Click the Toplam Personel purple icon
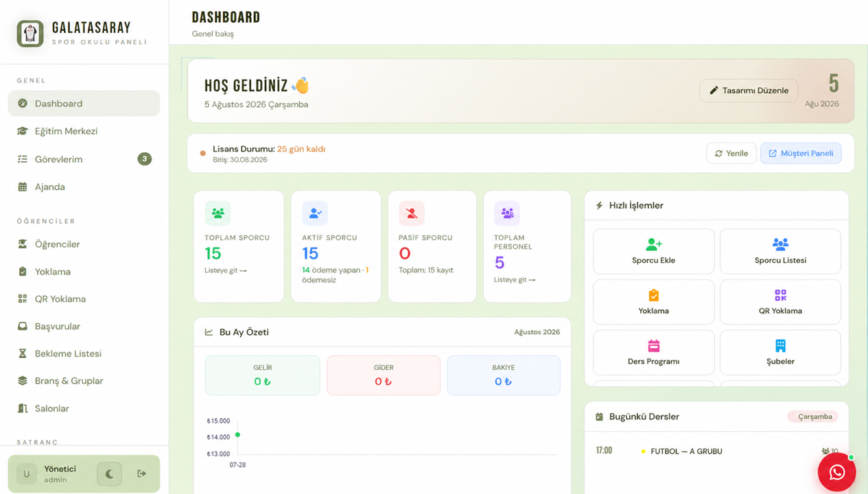868x494 pixels. [507, 213]
